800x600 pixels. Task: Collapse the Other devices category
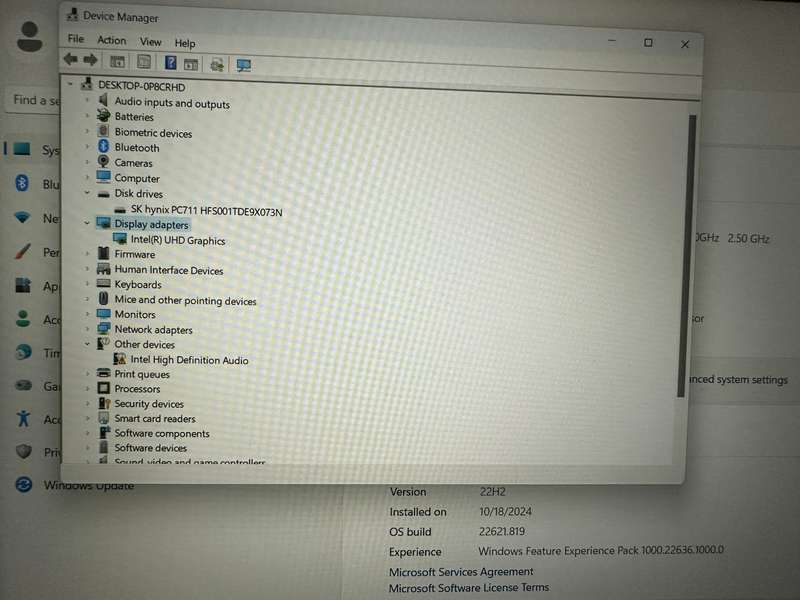coord(87,344)
